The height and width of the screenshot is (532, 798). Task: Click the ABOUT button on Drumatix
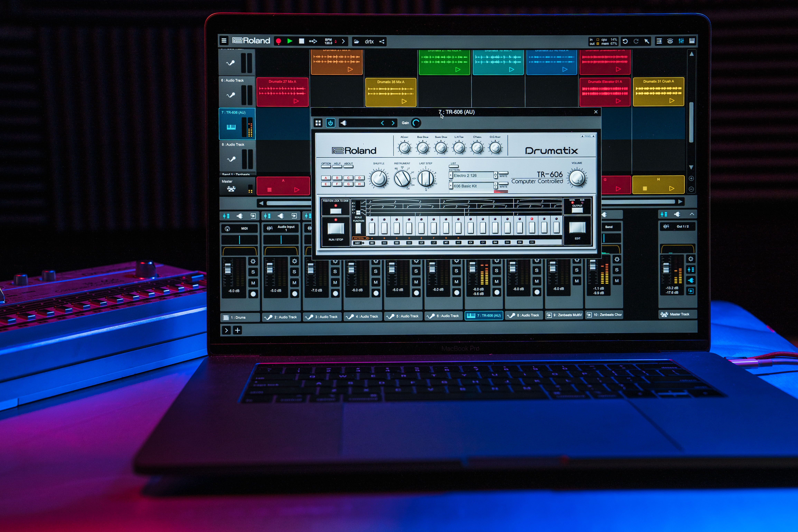coord(348,166)
